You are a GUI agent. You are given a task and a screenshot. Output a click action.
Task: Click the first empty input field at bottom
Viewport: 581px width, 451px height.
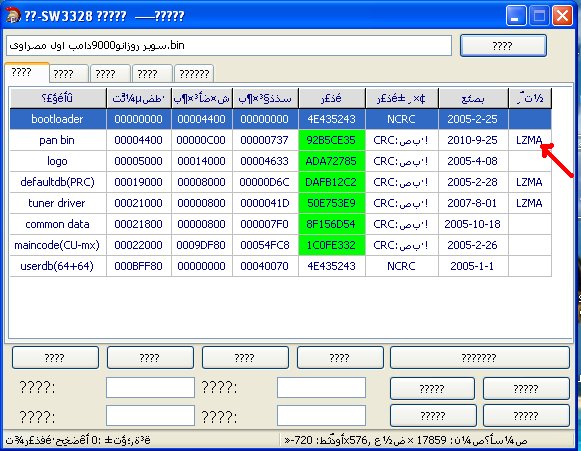point(150,387)
